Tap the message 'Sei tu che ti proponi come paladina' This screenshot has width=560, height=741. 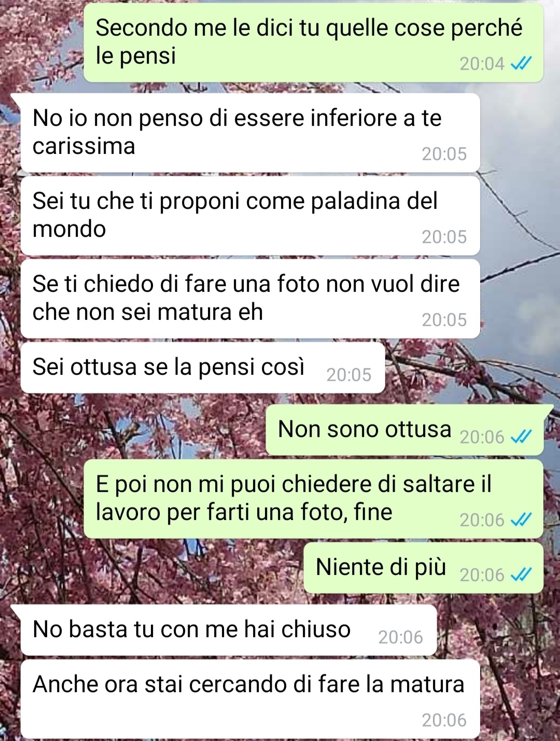click(250, 216)
